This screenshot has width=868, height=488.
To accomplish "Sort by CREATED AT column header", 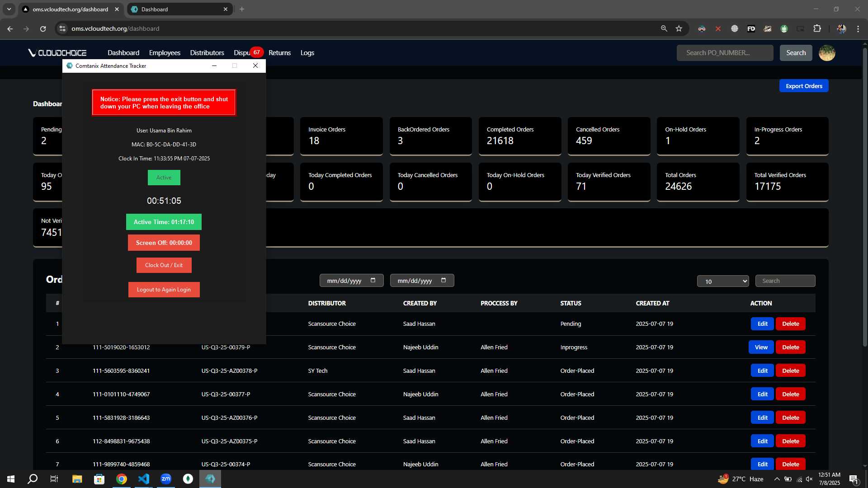I will point(652,303).
